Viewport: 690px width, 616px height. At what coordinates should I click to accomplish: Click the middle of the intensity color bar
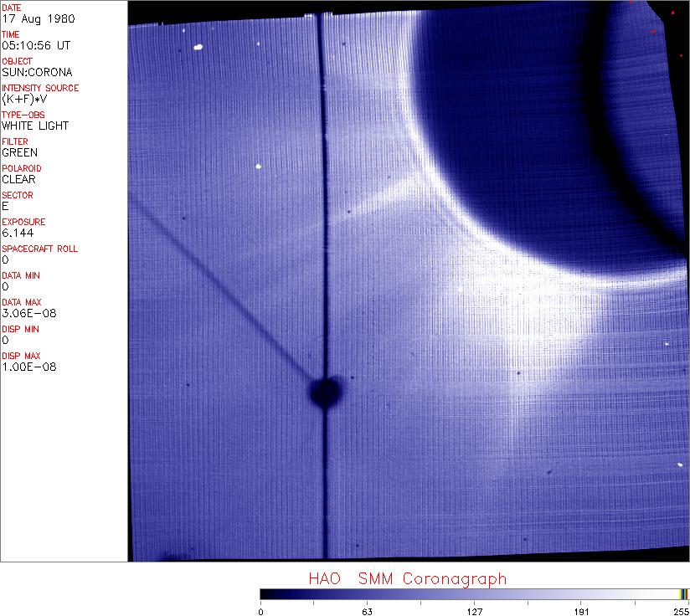click(474, 593)
